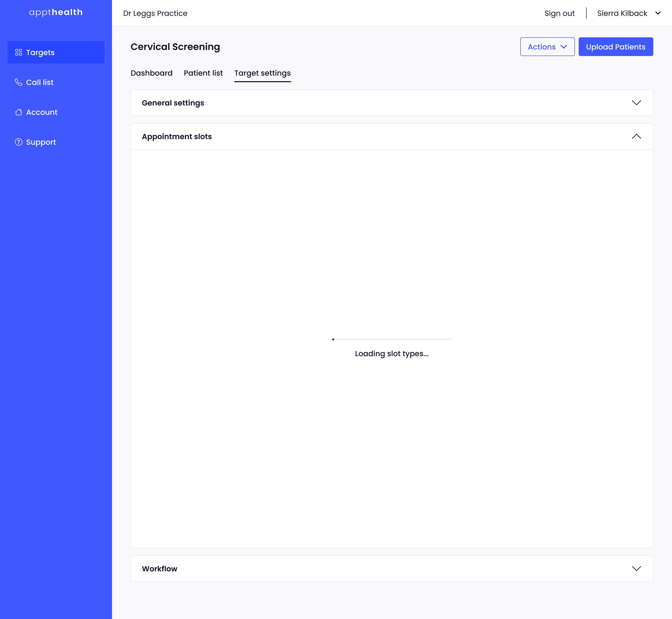
Task: Switch to the Patient list tab
Action: [203, 73]
